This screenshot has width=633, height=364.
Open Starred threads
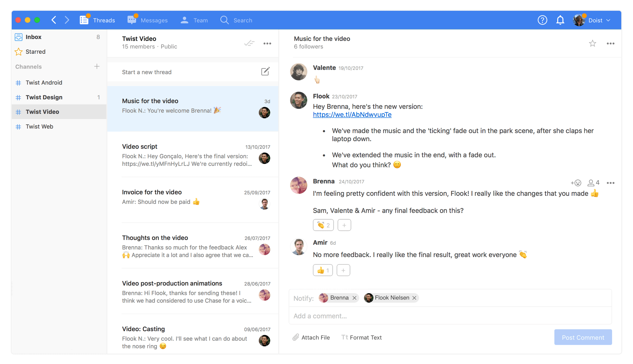[x=59, y=52]
